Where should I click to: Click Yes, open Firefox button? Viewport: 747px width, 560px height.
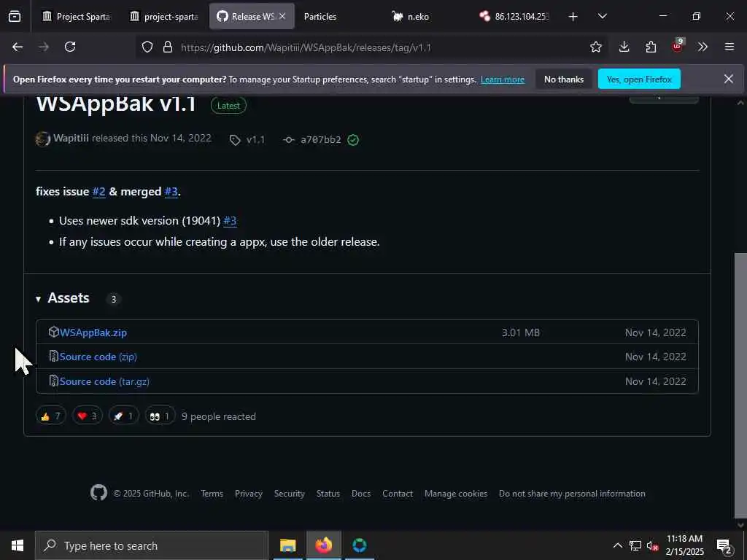639,79
